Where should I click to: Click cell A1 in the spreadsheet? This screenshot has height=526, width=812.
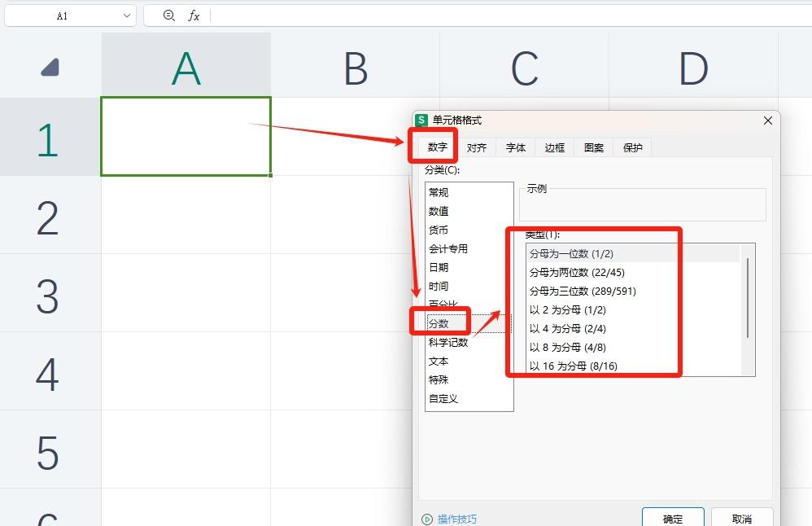186,137
